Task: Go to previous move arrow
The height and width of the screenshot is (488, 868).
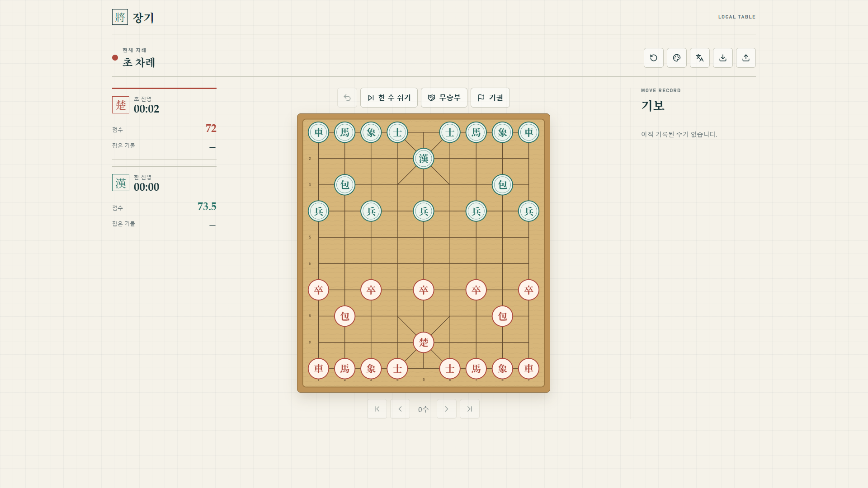Action: (400, 409)
